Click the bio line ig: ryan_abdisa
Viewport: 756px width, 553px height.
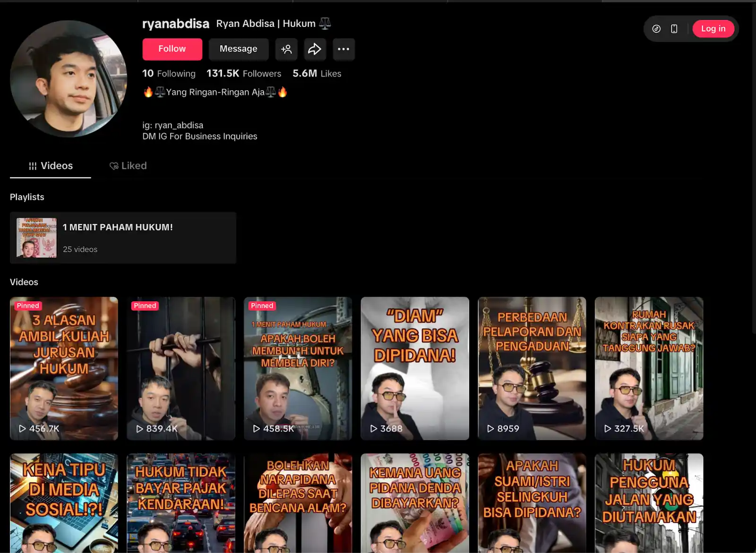tap(173, 125)
